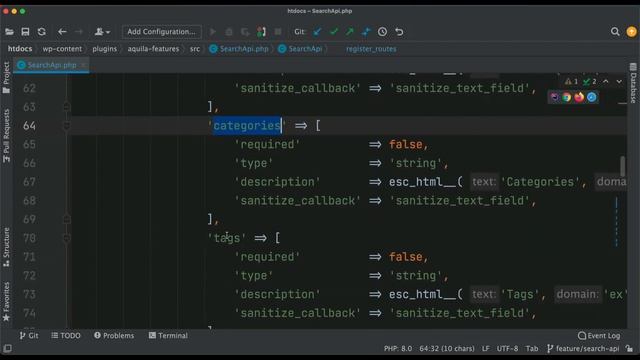Open file in PhpStorm built-in preview

pos(554,97)
